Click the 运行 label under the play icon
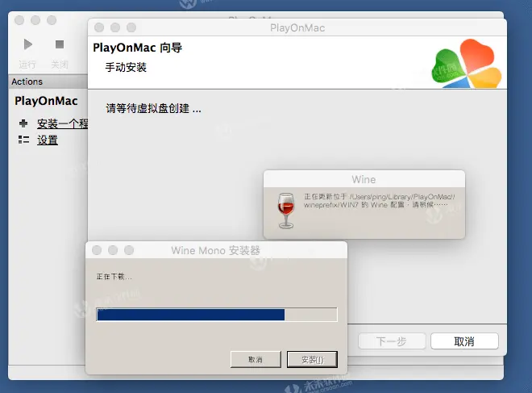532x393 pixels. click(x=27, y=65)
